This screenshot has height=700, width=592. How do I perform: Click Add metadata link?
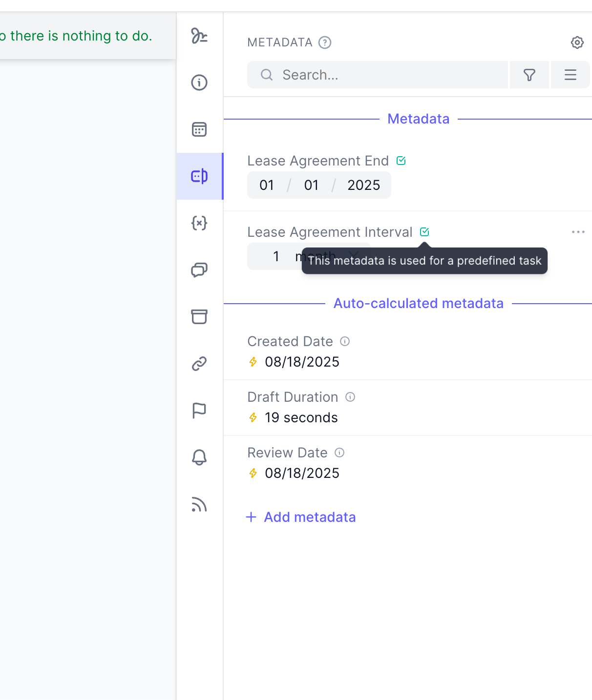tap(301, 517)
